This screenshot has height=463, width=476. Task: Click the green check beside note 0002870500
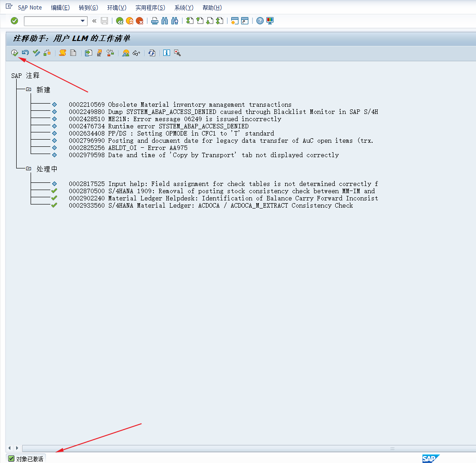pyautogui.click(x=54, y=191)
